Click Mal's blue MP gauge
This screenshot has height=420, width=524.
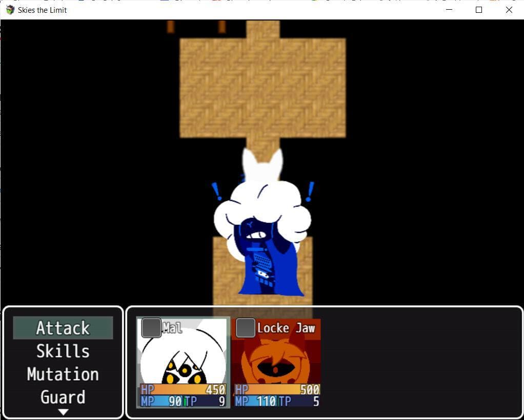(x=161, y=401)
